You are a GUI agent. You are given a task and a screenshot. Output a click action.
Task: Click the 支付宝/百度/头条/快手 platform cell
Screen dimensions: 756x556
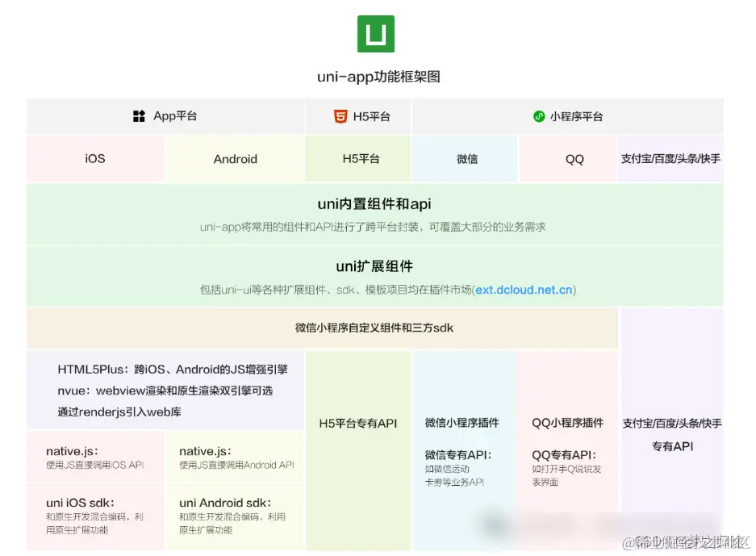pos(670,159)
